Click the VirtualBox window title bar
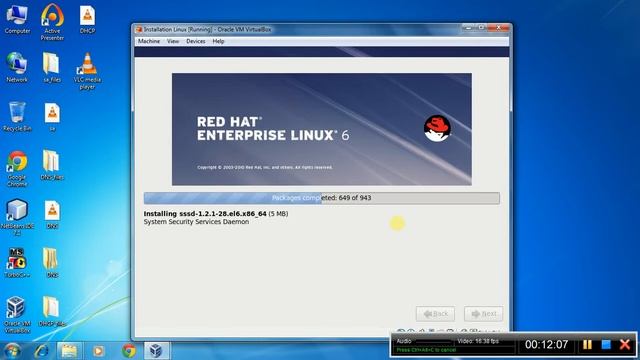The height and width of the screenshot is (360, 640). [x=322, y=29]
